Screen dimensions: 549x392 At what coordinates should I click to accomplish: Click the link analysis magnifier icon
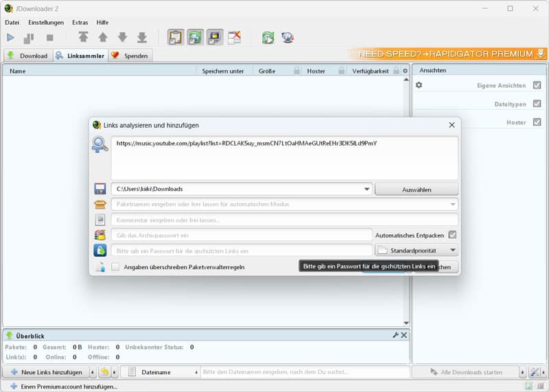point(100,145)
